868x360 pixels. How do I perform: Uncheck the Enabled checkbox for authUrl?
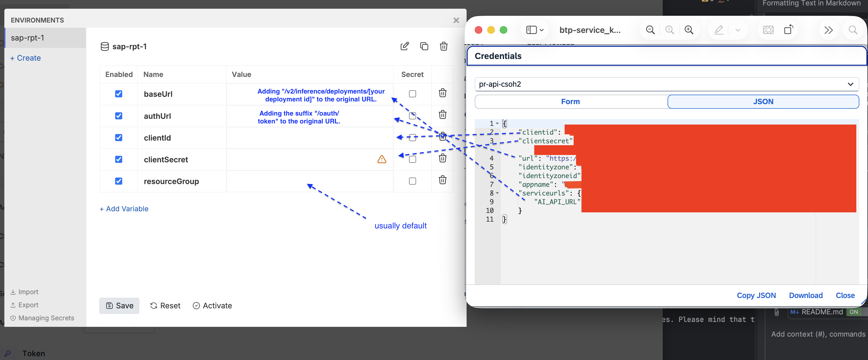coord(119,116)
